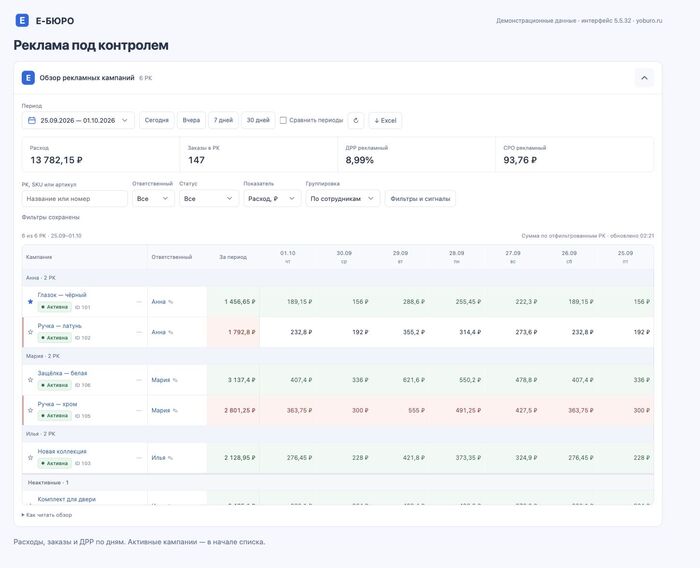Click the period total cell 3 137,4 ₽
This screenshot has height=568, width=700.
233,380
